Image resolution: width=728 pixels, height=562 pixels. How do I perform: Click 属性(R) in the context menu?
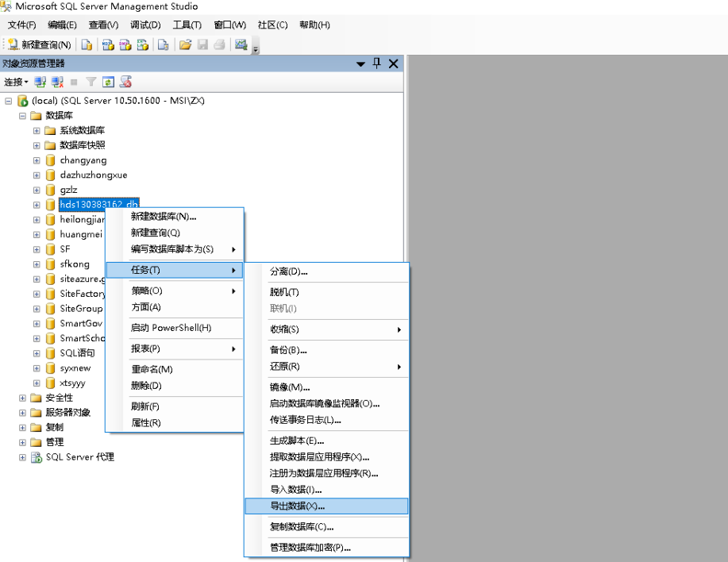[145, 423]
